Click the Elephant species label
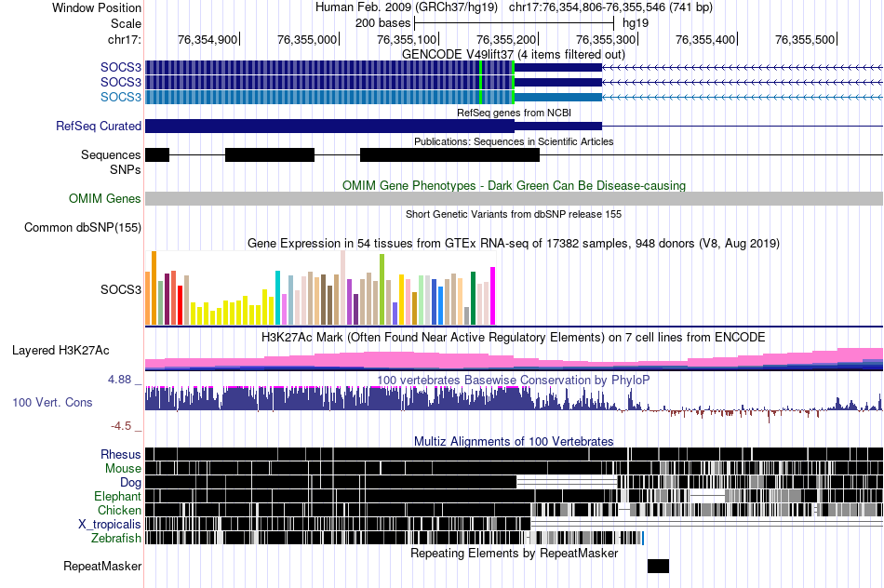Image resolution: width=884 pixels, height=588 pixels. [x=117, y=497]
